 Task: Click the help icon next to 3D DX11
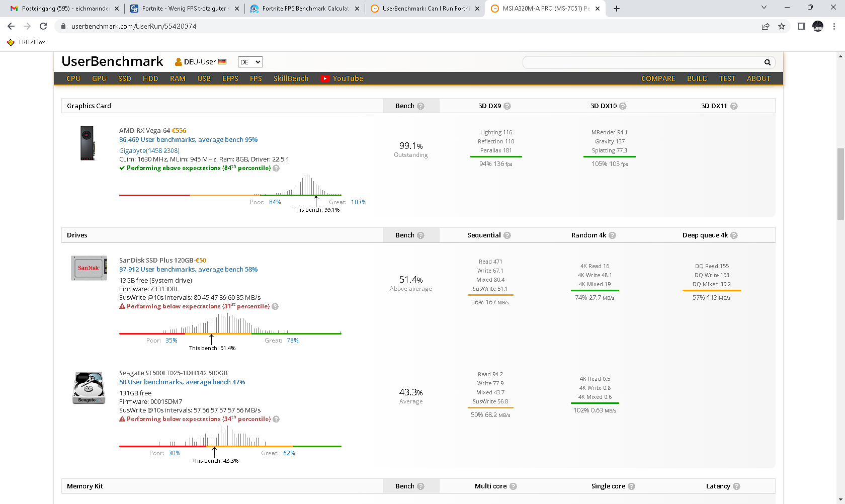tap(734, 106)
